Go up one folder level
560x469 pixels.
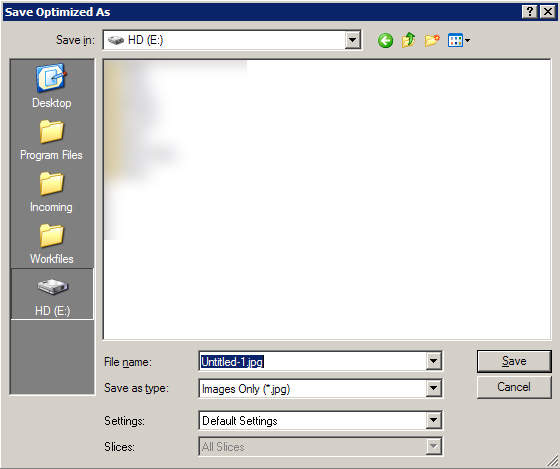(409, 40)
